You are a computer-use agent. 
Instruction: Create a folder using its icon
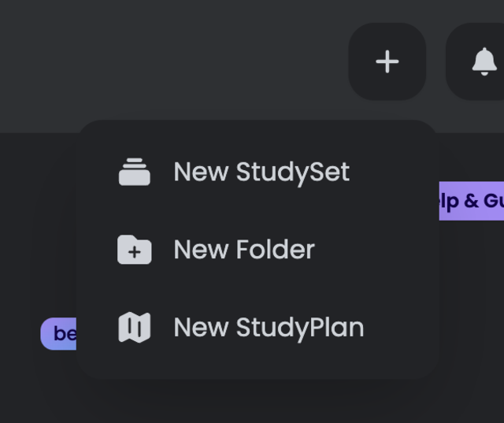click(x=135, y=250)
